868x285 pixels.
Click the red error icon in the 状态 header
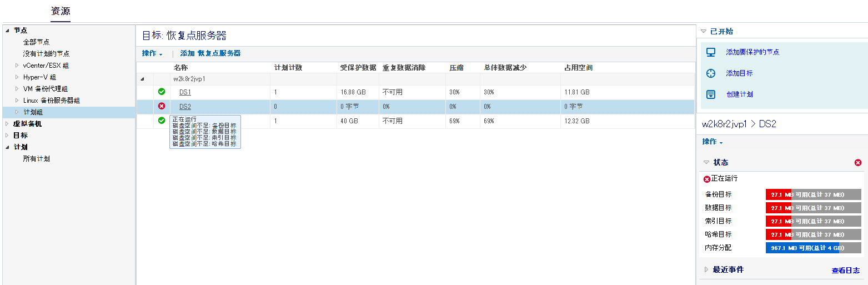tap(858, 162)
